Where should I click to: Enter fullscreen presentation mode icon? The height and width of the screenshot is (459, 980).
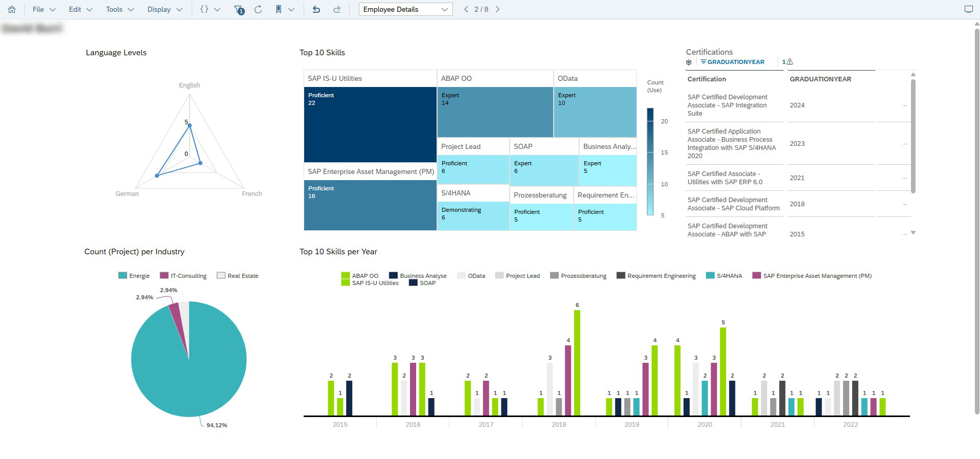(968, 9)
